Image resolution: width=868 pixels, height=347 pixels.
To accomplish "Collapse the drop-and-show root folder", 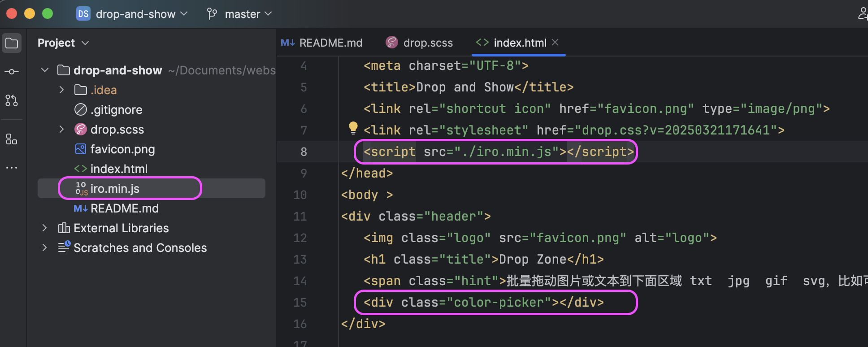I will click(x=45, y=70).
